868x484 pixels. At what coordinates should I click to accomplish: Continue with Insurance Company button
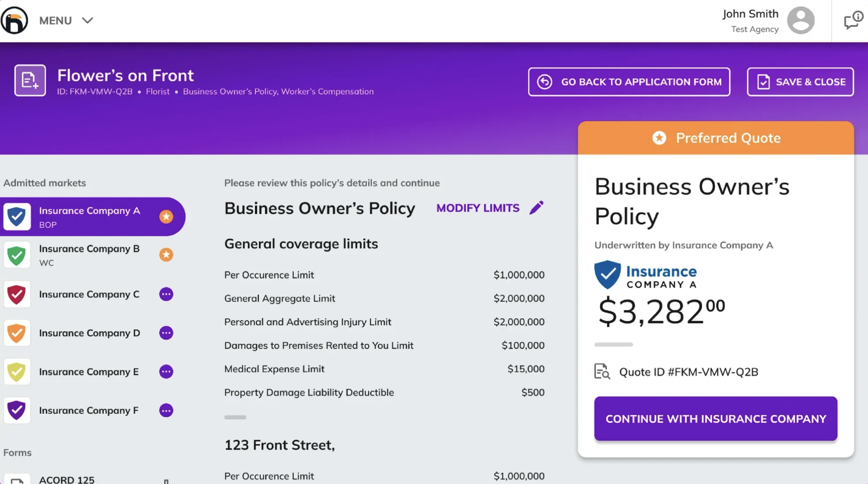pos(715,419)
